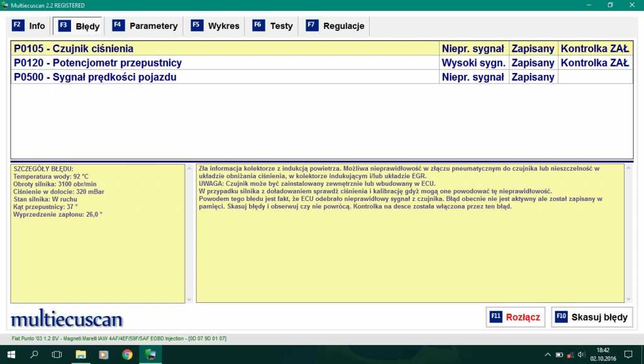644x364 pixels.
Task: Open File Explorer from taskbar
Action: [x=81, y=355]
